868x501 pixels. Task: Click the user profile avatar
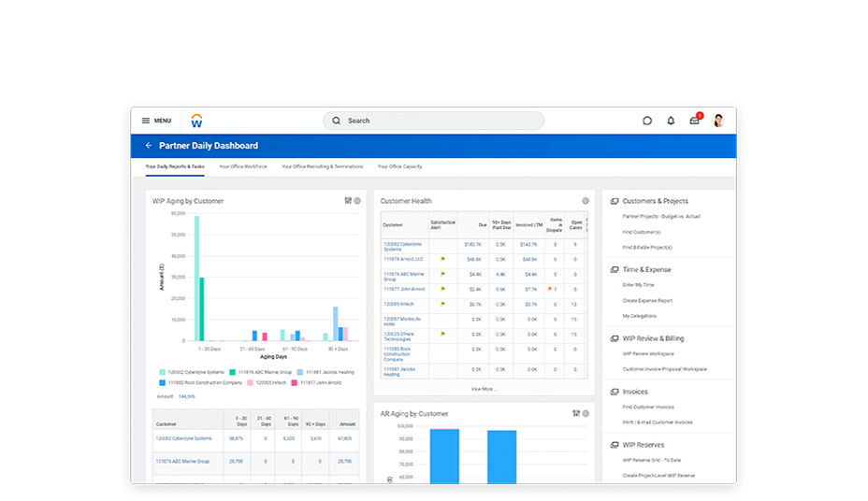[718, 121]
